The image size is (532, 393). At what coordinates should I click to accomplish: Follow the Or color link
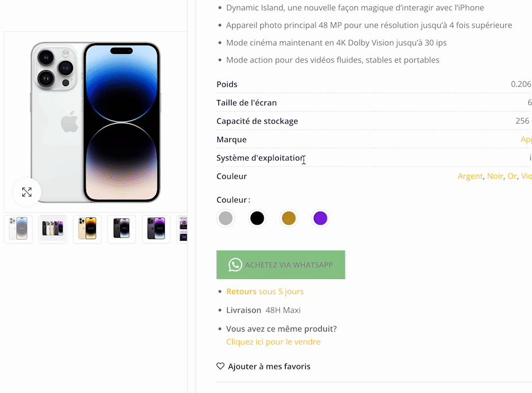point(512,176)
